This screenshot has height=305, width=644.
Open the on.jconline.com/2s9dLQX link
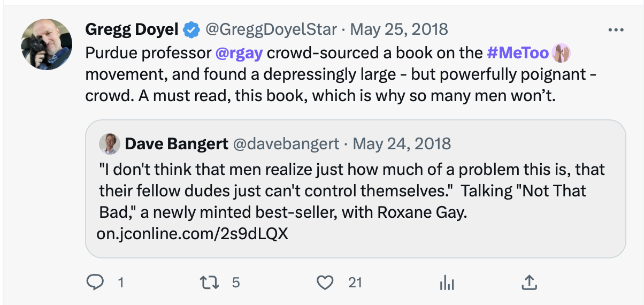click(x=192, y=234)
